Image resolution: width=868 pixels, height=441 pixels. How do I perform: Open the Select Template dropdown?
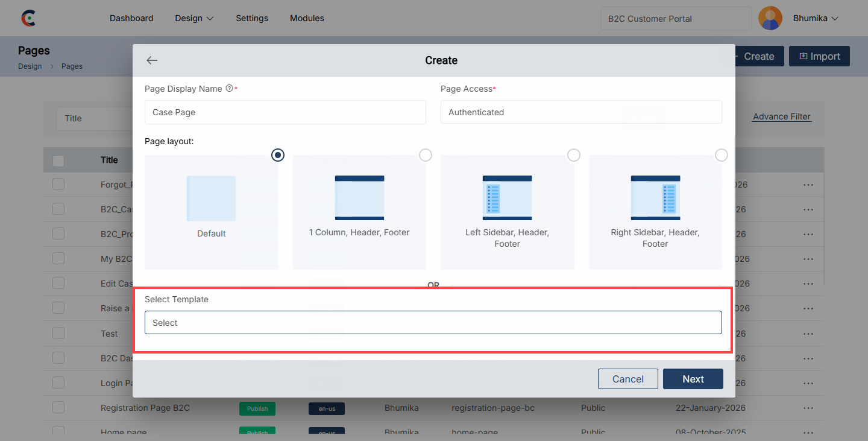point(433,323)
